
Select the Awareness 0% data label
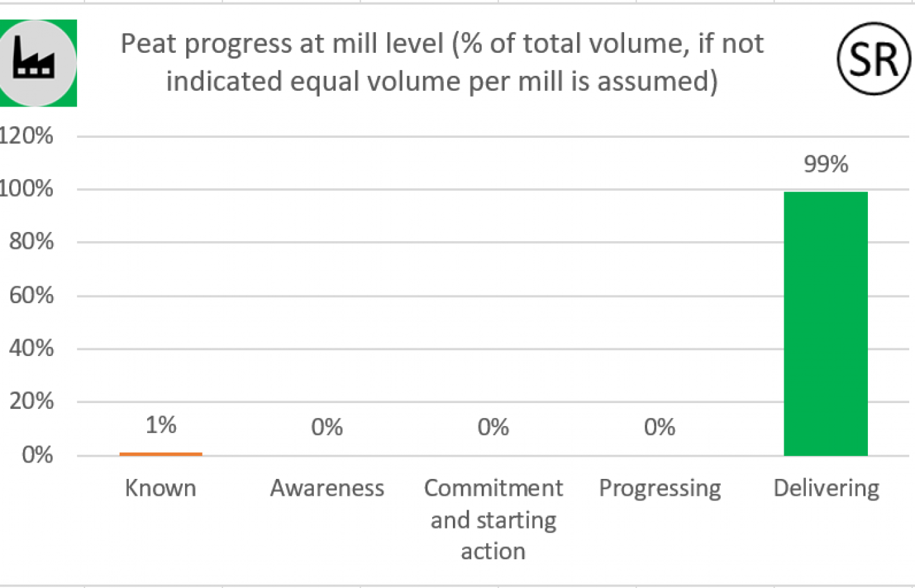327,427
